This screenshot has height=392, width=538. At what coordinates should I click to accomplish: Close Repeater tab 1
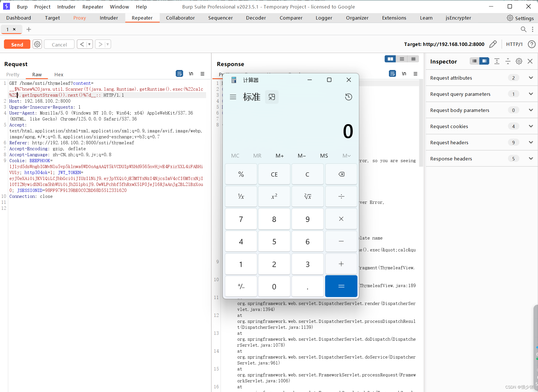tap(14, 29)
